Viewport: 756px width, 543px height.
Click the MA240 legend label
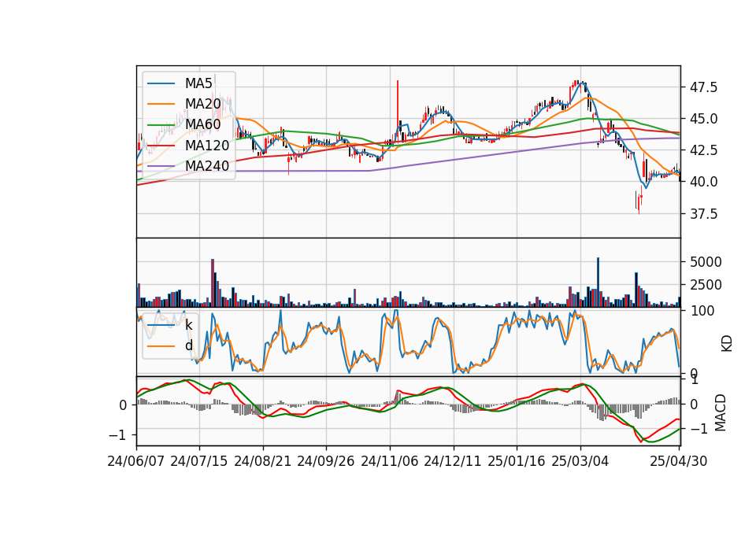[207, 166]
